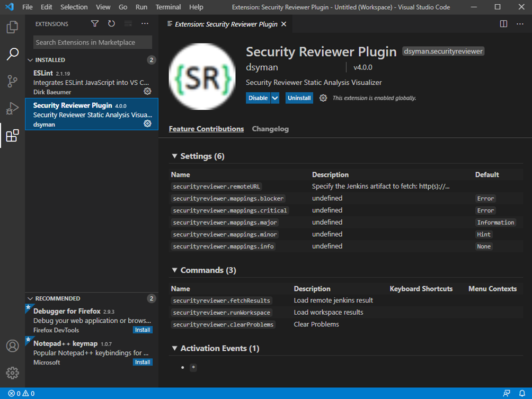Click the filter extensions icon
The width and height of the screenshot is (532, 399).
click(94, 24)
